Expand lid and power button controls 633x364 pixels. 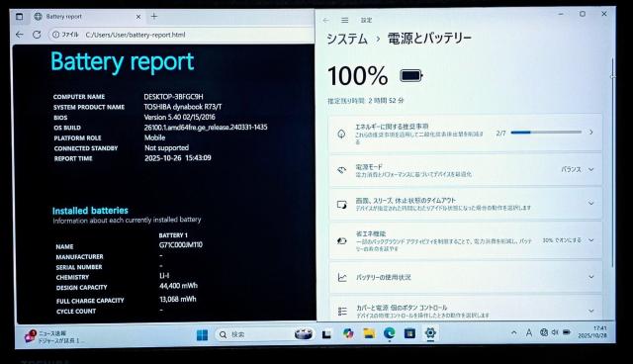click(x=466, y=310)
